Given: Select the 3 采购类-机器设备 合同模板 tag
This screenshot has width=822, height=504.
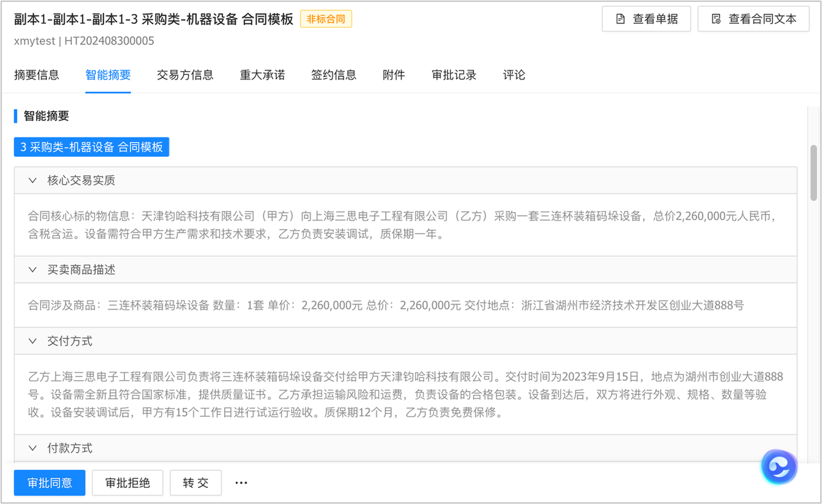Looking at the screenshot, I should pyautogui.click(x=91, y=147).
